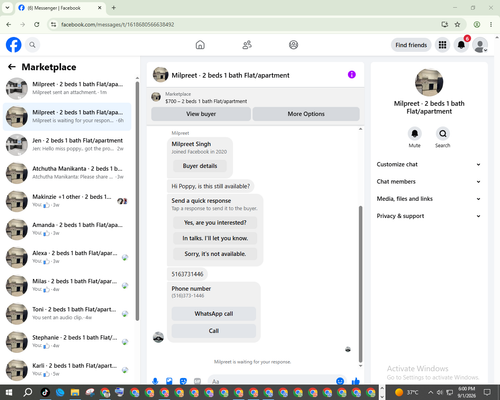Expand the Privacy & support section
Screen dimensions: 500x400
[x=429, y=216]
